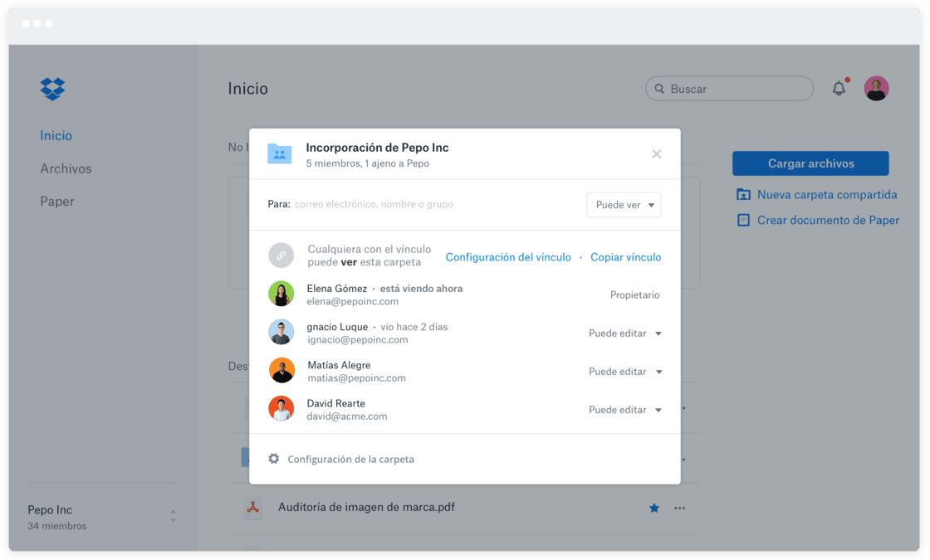The height and width of the screenshot is (560, 930).
Task: Click Elena Gómez's profile picture
Action: 281,294
